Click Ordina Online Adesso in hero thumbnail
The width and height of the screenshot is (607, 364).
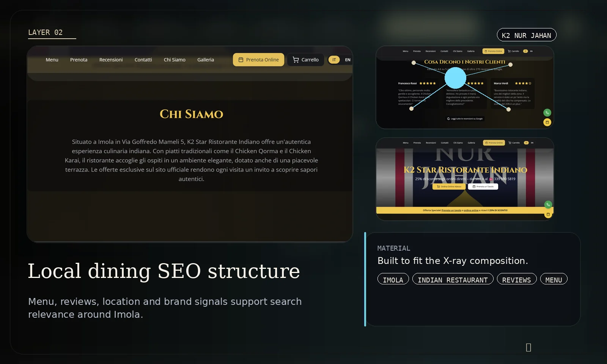click(x=449, y=187)
